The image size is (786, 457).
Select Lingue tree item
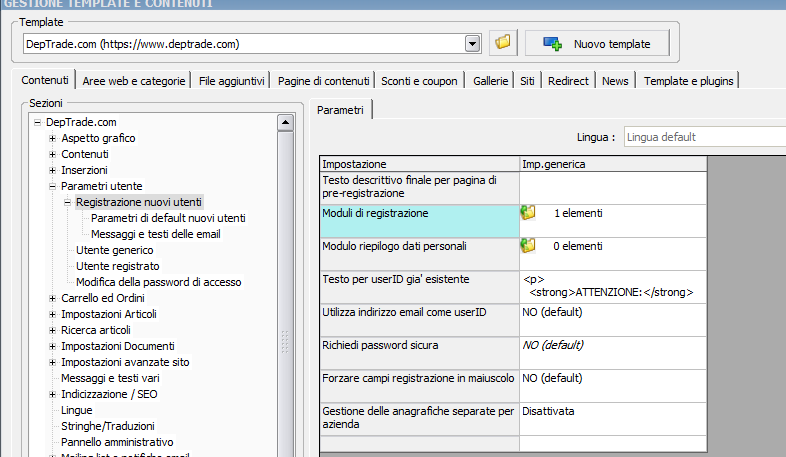click(x=77, y=410)
